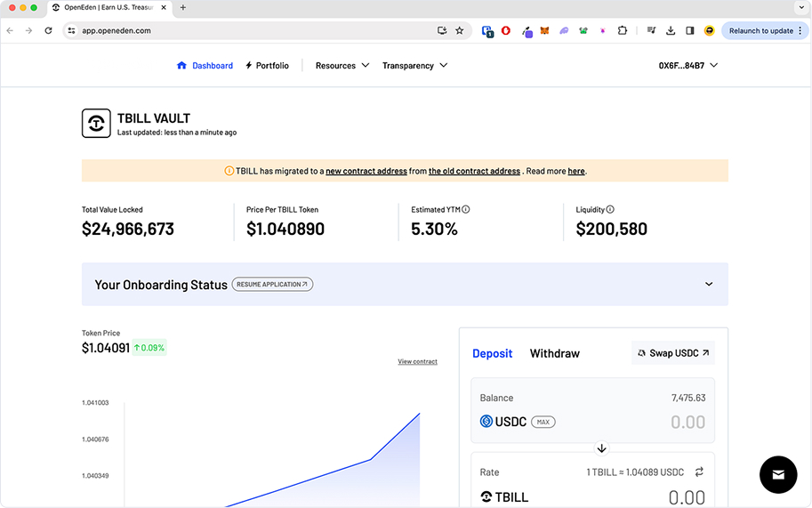Image resolution: width=812 pixels, height=508 pixels.
Task: Bookmark the page with the star icon
Action: click(x=459, y=30)
